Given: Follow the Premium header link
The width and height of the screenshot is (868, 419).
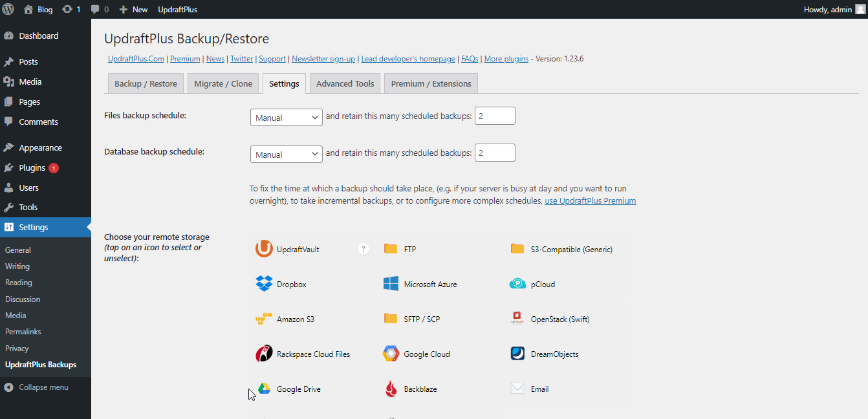Looking at the screenshot, I should 185,59.
